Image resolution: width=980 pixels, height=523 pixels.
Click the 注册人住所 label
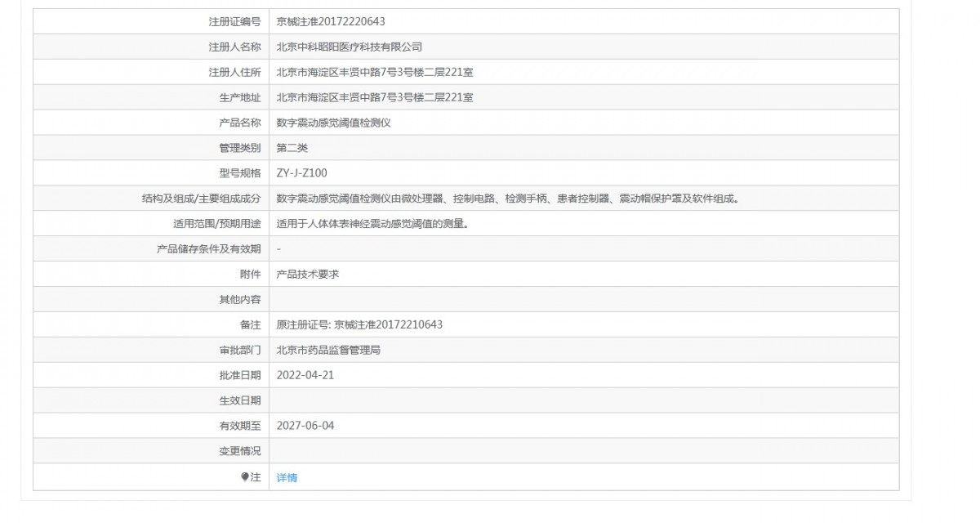pos(234,72)
